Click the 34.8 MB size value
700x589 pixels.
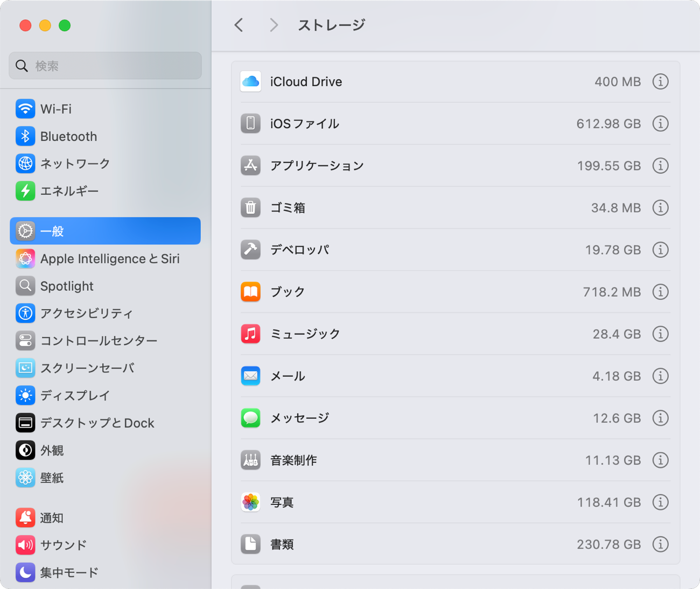click(616, 208)
